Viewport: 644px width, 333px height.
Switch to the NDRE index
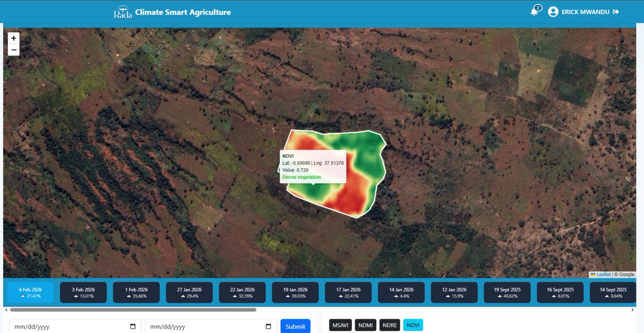390,325
